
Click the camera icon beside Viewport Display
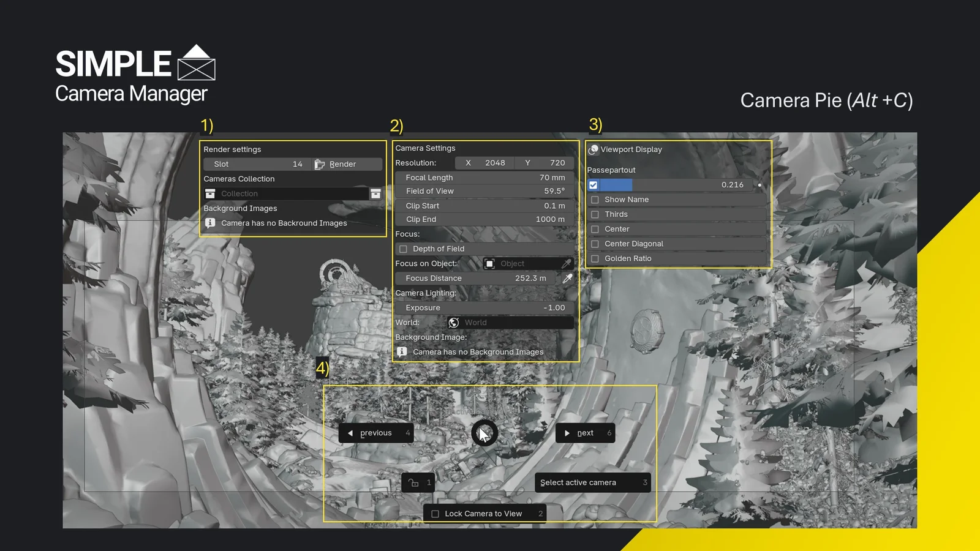pos(593,149)
